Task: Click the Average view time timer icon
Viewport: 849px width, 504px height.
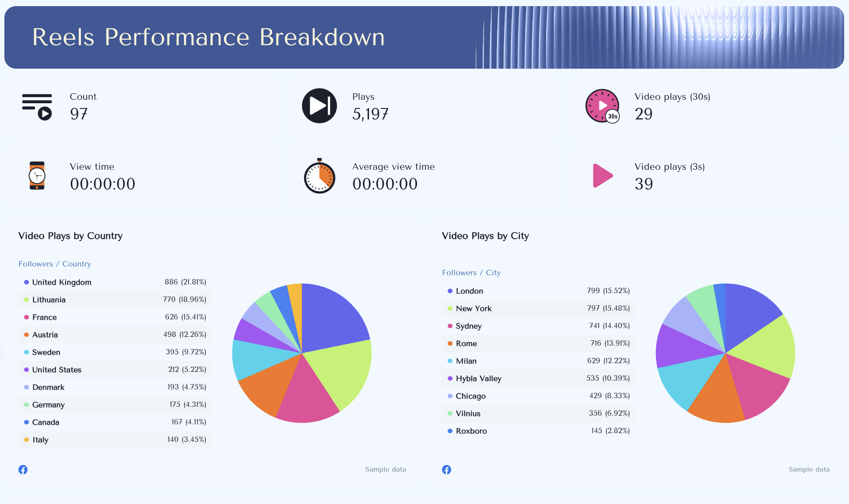Action: 319,176
